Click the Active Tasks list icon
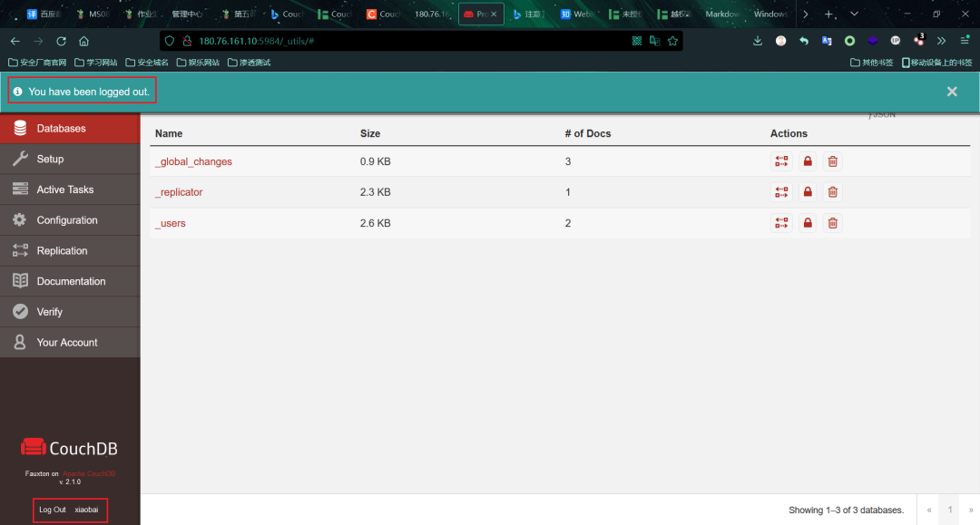The width and height of the screenshot is (980, 525). coord(20,189)
